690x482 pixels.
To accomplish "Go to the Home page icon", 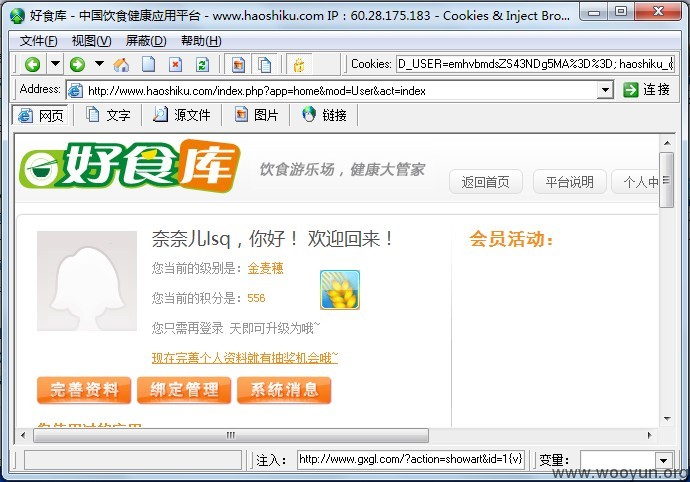I will 121,65.
